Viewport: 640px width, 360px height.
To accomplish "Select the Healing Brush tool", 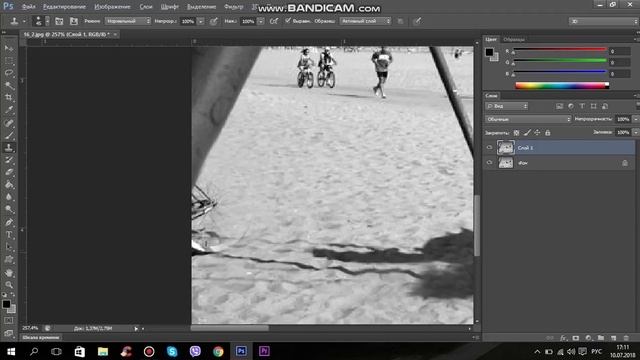I will 9,123.
